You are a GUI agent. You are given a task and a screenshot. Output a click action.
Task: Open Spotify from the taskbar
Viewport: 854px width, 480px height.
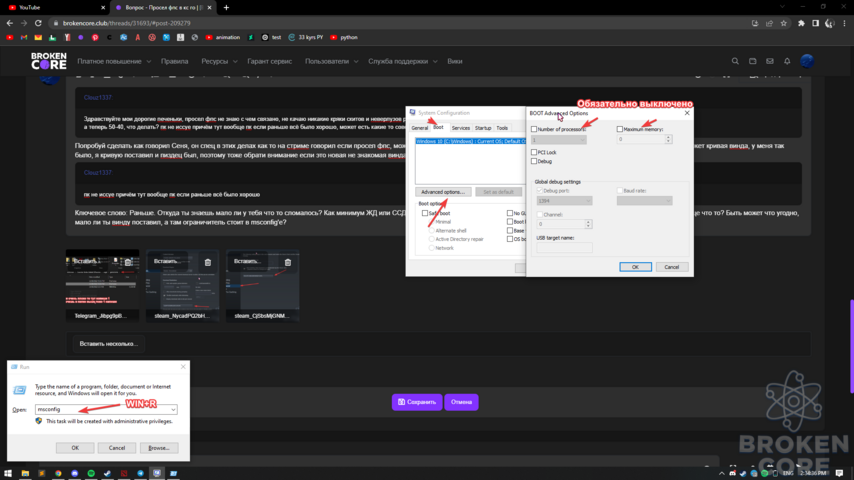91,473
